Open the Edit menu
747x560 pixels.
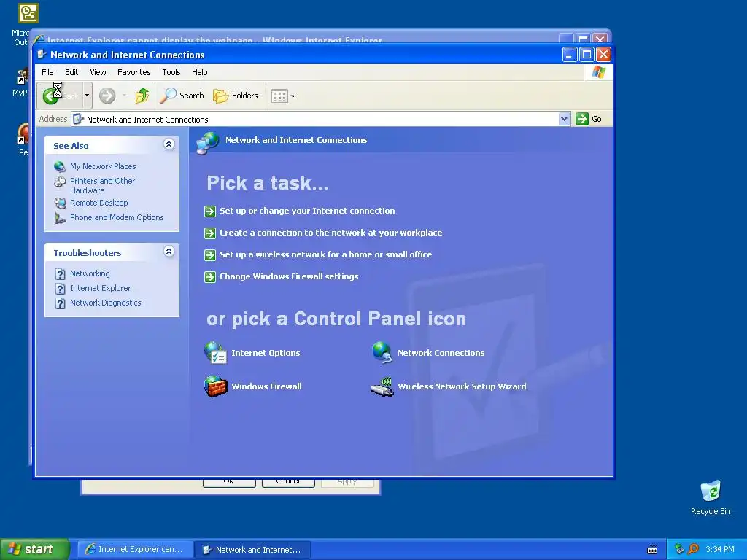(71, 72)
